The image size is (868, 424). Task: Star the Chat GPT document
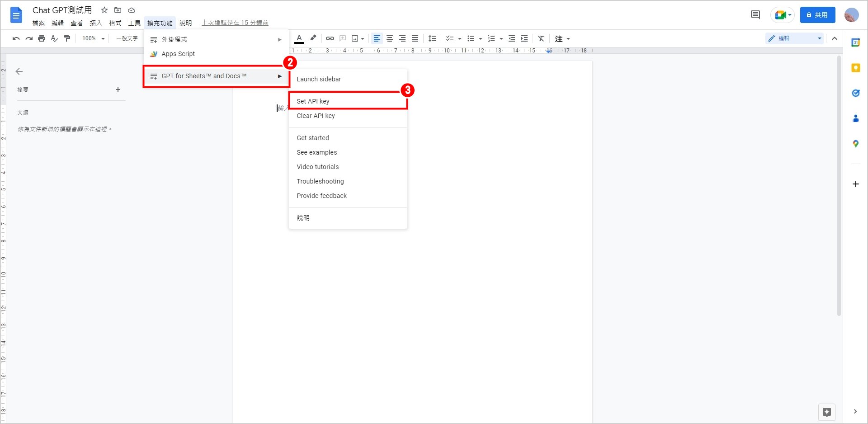point(104,10)
